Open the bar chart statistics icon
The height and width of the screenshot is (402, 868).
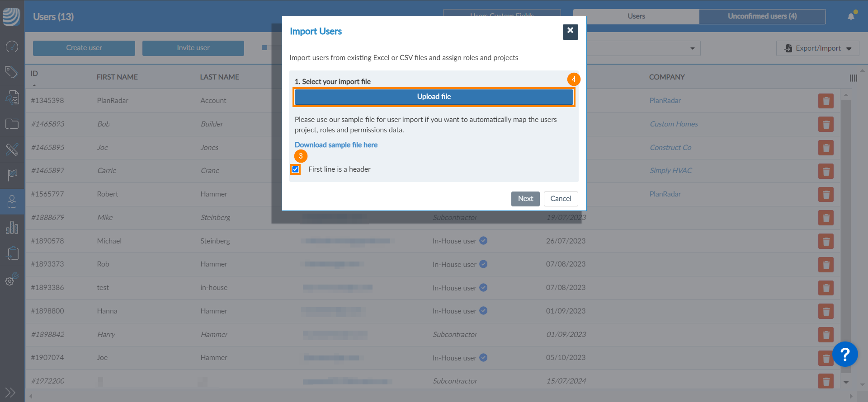pos(12,227)
